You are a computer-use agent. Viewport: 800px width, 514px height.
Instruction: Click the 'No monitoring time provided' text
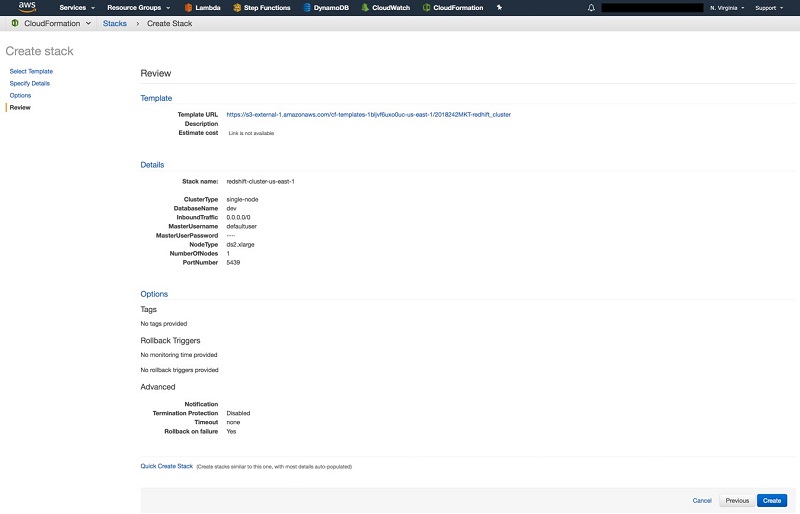(x=179, y=355)
